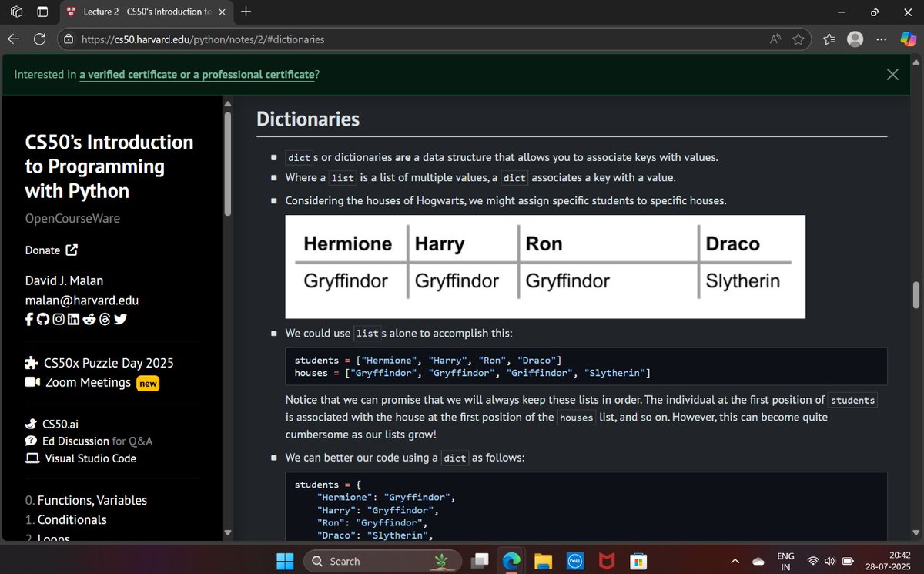The height and width of the screenshot is (574, 924).
Task: Click the laptop icon beside Visual Studio Code
Action: coord(32,458)
